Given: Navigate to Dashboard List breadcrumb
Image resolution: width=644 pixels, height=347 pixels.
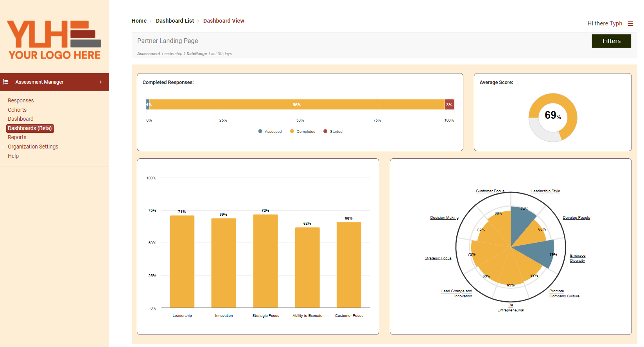Looking at the screenshot, I should coord(175,21).
